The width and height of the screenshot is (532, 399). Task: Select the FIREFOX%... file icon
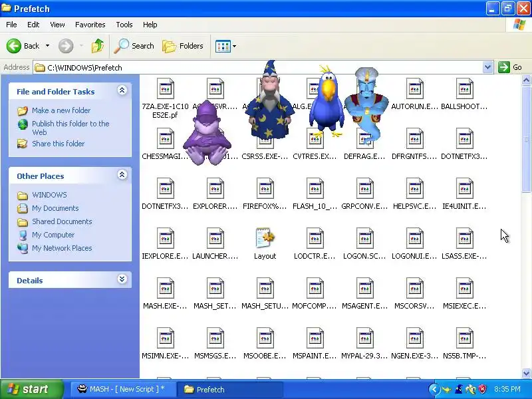click(265, 189)
